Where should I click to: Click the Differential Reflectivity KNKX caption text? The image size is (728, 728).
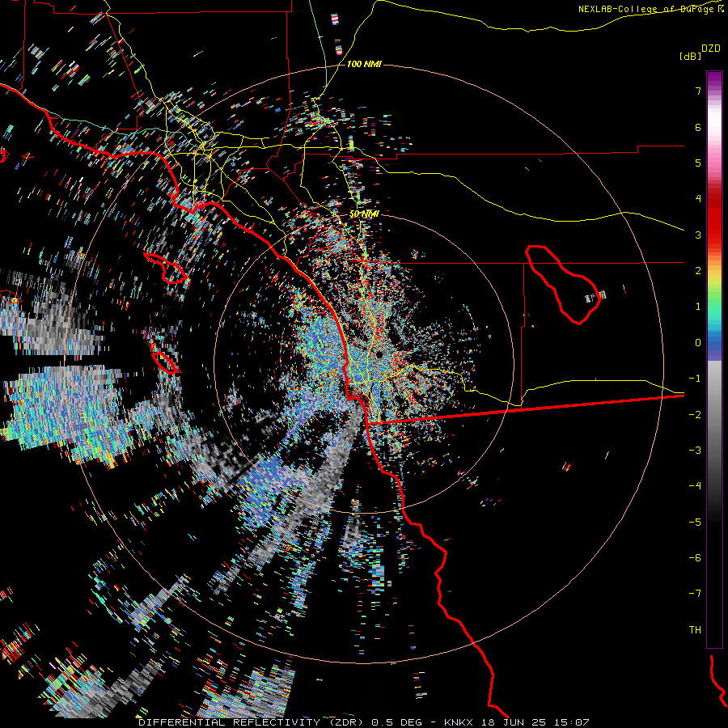363,722
